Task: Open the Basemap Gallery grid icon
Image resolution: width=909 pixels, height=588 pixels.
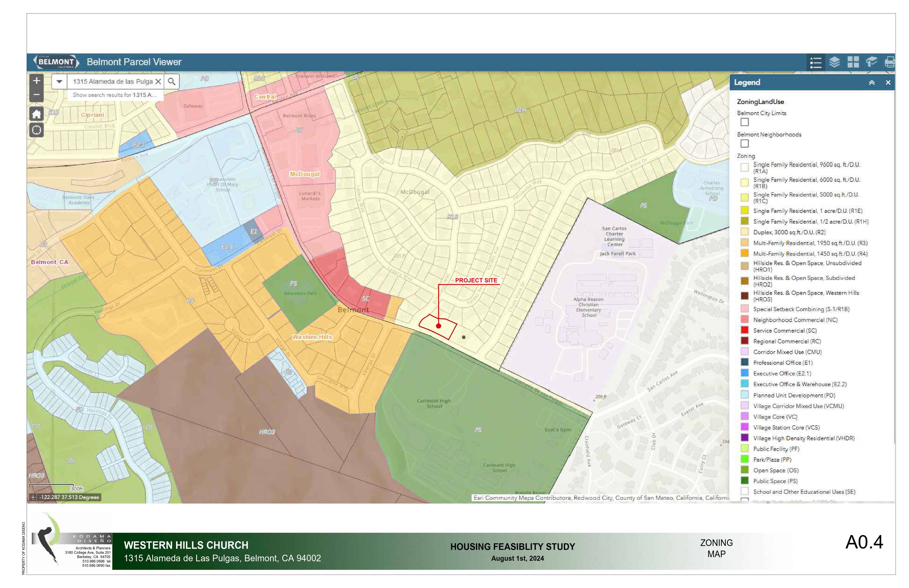Action: coord(853,62)
